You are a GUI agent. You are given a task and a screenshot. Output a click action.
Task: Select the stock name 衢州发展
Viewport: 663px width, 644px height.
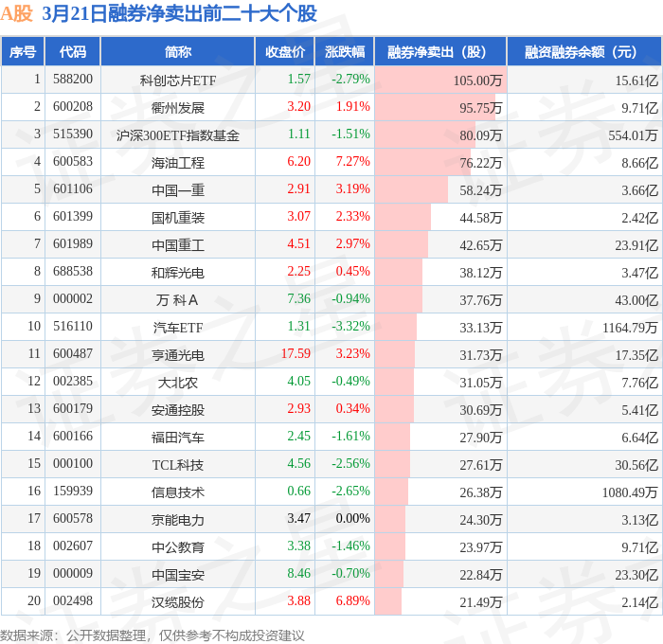[x=178, y=108]
